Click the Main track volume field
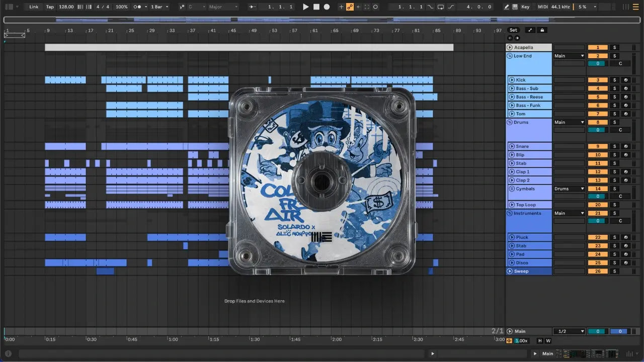The image size is (644, 362). pos(598,331)
